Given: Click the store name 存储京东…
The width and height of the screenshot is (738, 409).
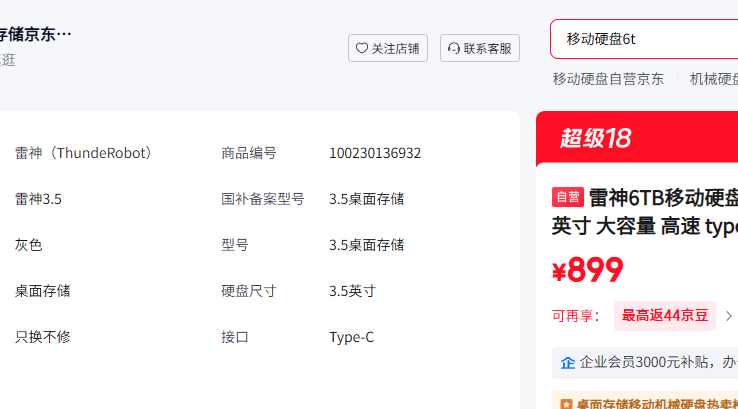Looking at the screenshot, I should 35,34.
